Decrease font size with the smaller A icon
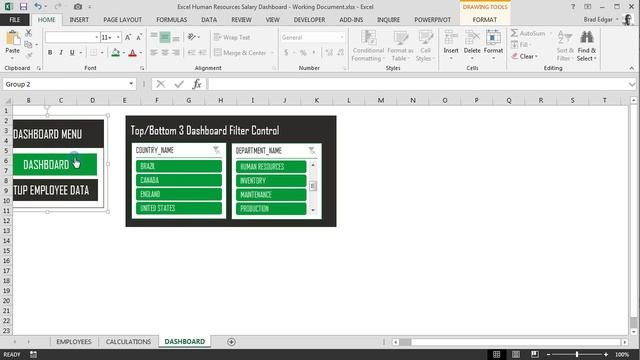Image resolution: width=640 pixels, height=360 pixels. point(139,37)
